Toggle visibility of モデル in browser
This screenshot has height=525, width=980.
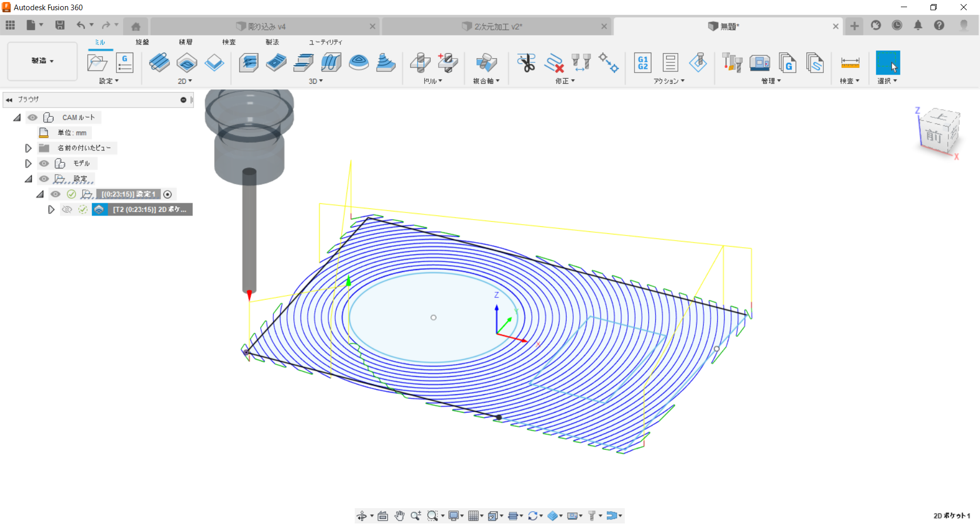pyautogui.click(x=44, y=163)
